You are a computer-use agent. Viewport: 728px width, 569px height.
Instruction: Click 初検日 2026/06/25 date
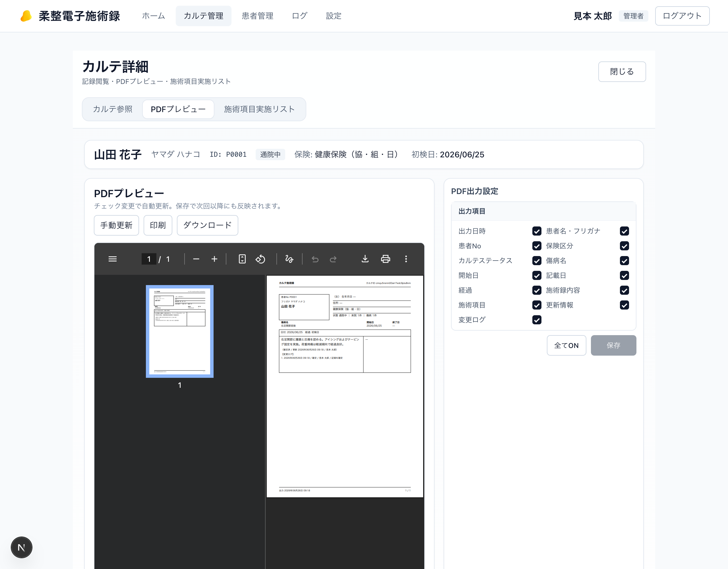[x=448, y=154]
